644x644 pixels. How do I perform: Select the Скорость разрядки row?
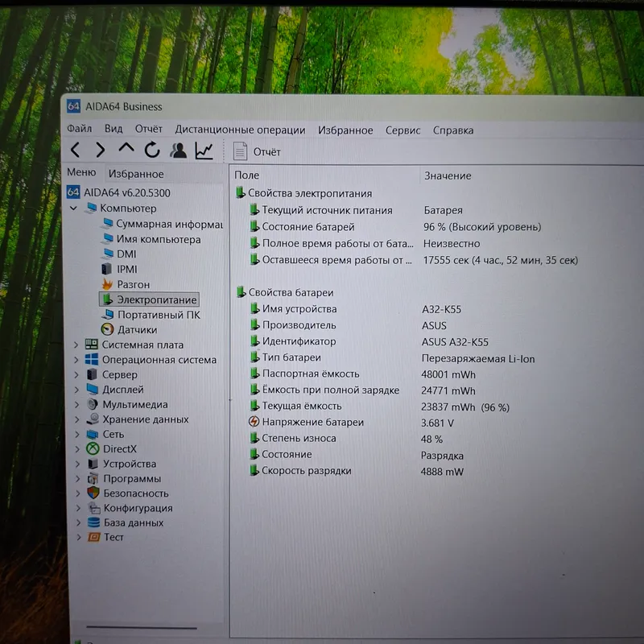(x=356, y=471)
